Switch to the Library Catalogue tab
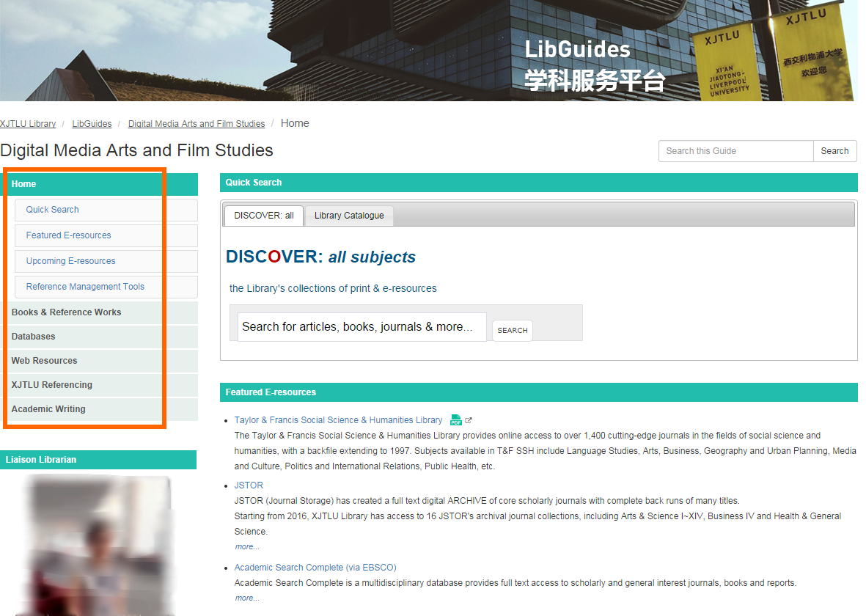 click(x=349, y=216)
